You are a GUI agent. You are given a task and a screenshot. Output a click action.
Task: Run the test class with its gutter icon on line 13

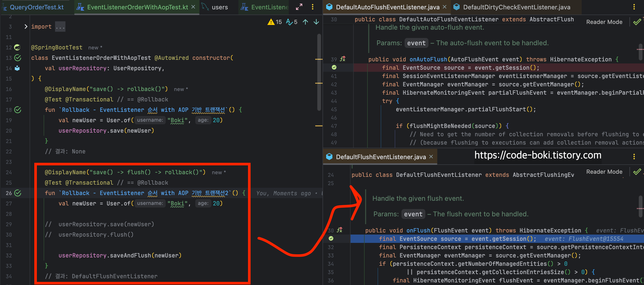click(18, 58)
